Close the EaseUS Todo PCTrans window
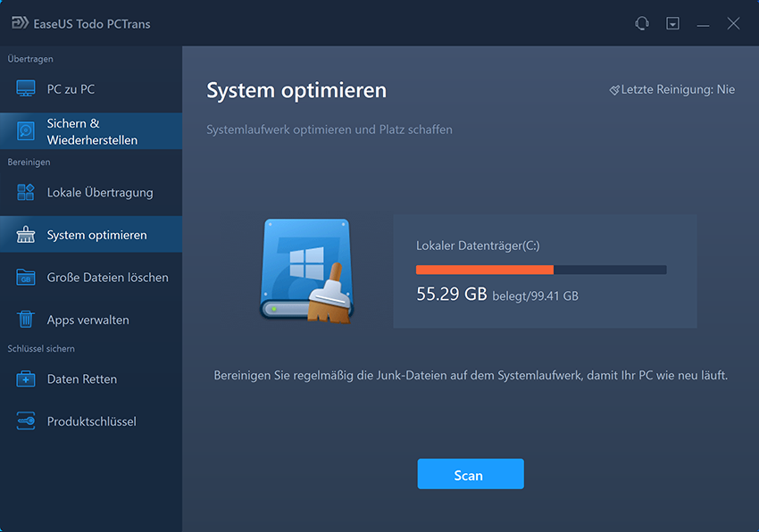The height and width of the screenshot is (532, 759). (733, 23)
